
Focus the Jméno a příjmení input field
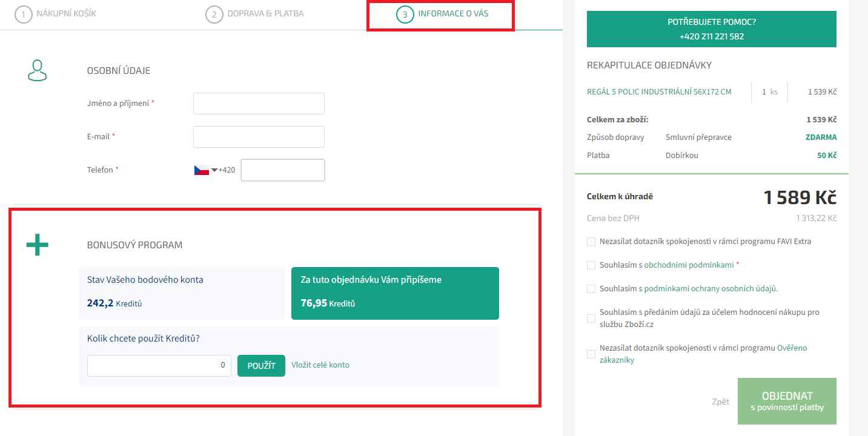click(x=259, y=104)
